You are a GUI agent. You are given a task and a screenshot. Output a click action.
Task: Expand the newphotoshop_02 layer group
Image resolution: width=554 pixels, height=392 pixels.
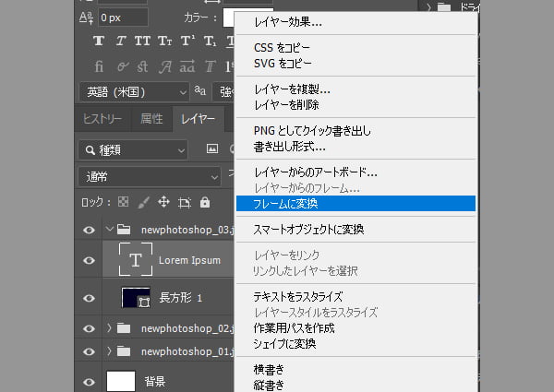(x=110, y=327)
